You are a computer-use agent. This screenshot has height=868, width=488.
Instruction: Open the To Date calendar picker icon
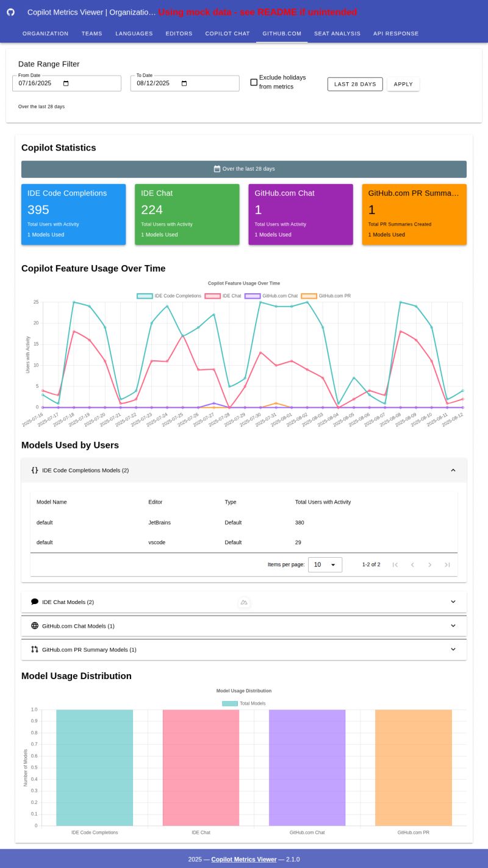pyautogui.click(x=185, y=83)
